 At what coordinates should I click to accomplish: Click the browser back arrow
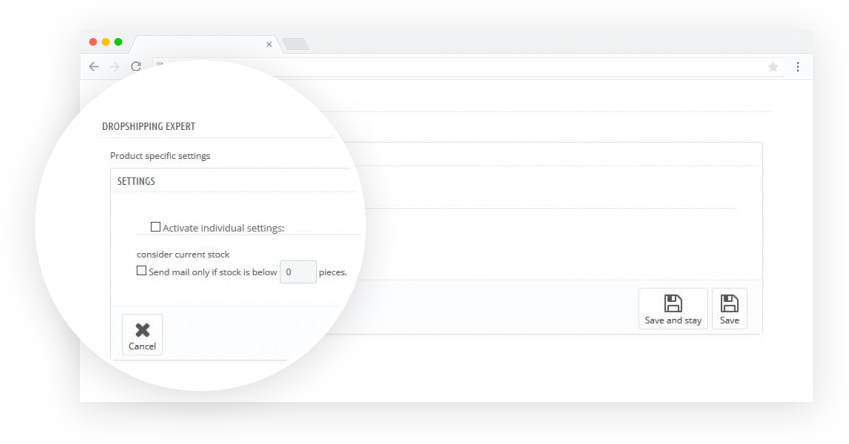94,67
